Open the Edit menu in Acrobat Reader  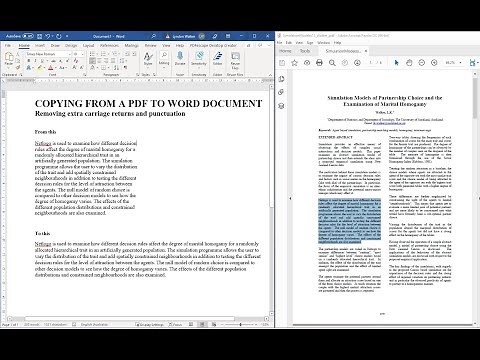point(289,43)
